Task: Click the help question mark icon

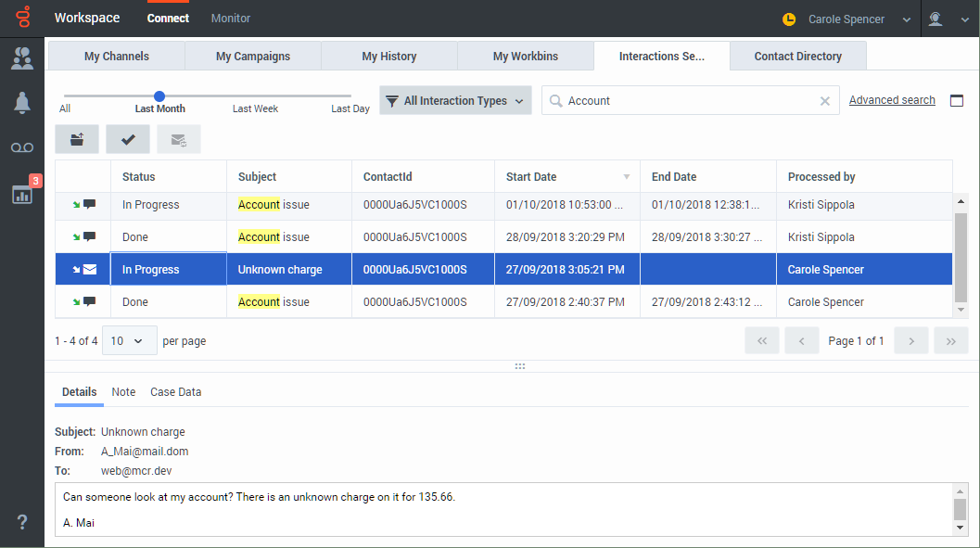Action: click(x=21, y=522)
